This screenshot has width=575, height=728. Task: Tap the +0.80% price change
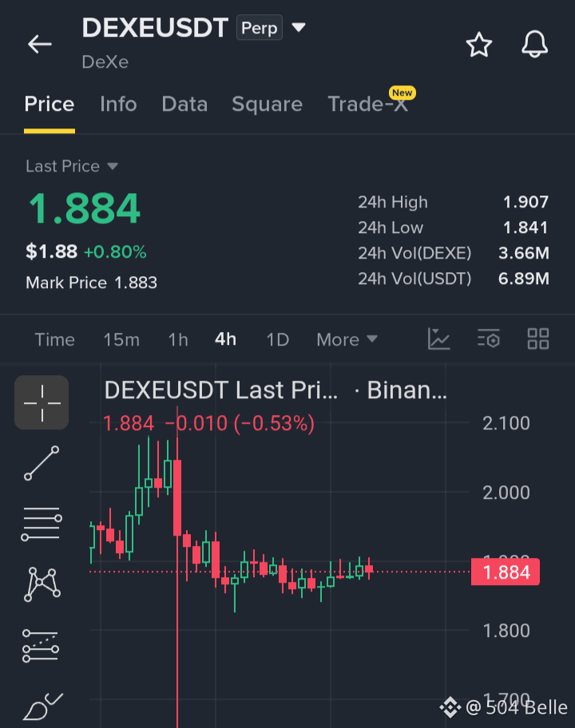[115, 252]
